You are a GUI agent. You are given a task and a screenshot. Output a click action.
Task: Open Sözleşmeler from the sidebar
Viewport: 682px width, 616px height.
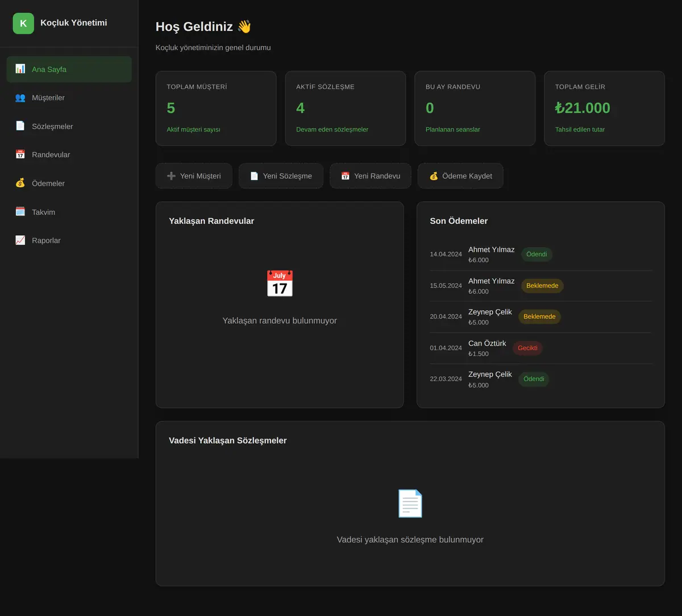tap(69, 126)
